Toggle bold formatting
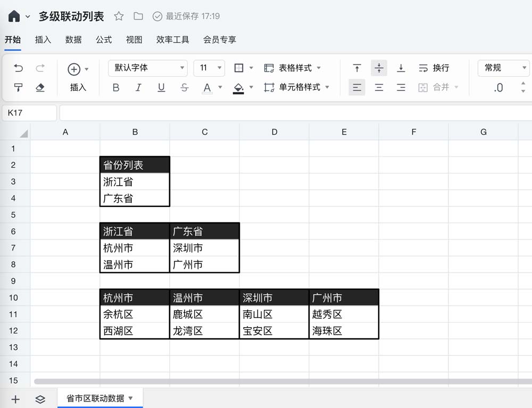 click(x=116, y=87)
